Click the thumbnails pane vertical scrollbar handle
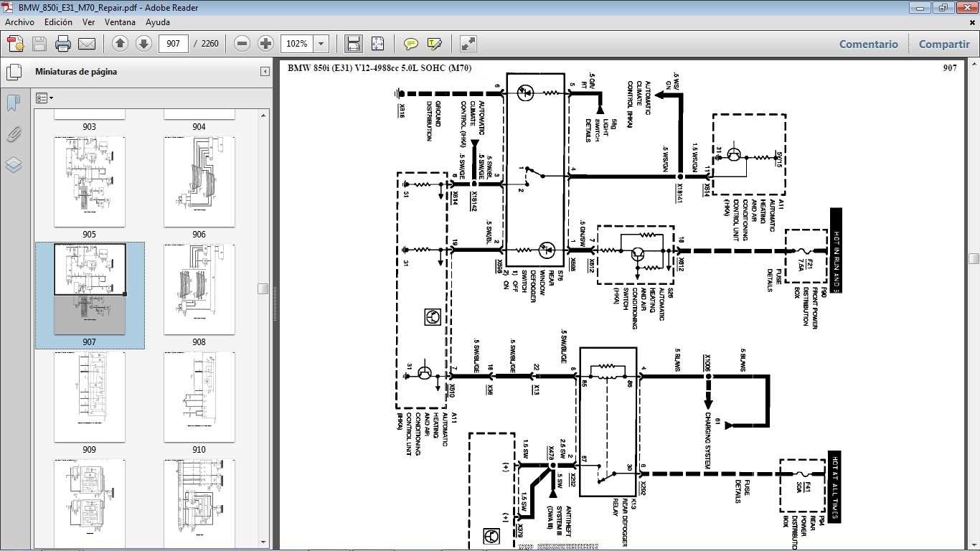 (264, 288)
